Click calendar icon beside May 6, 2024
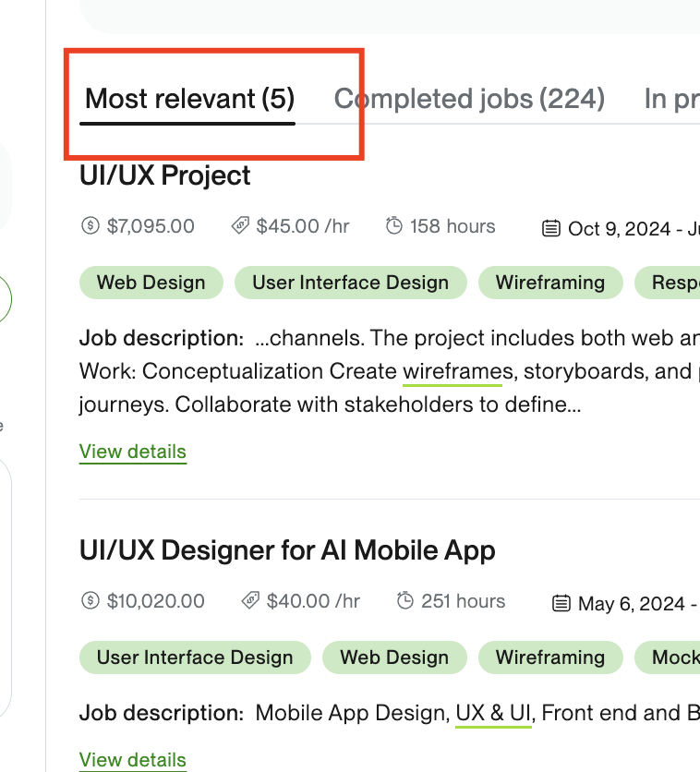Image resolution: width=700 pixels, height=772 pixels. click(x=561, y=603)
